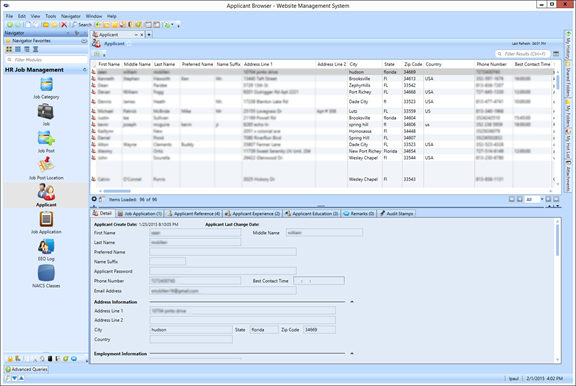Mark Applicant browser as favorite star
576x386 pixels.
point(129,44)
